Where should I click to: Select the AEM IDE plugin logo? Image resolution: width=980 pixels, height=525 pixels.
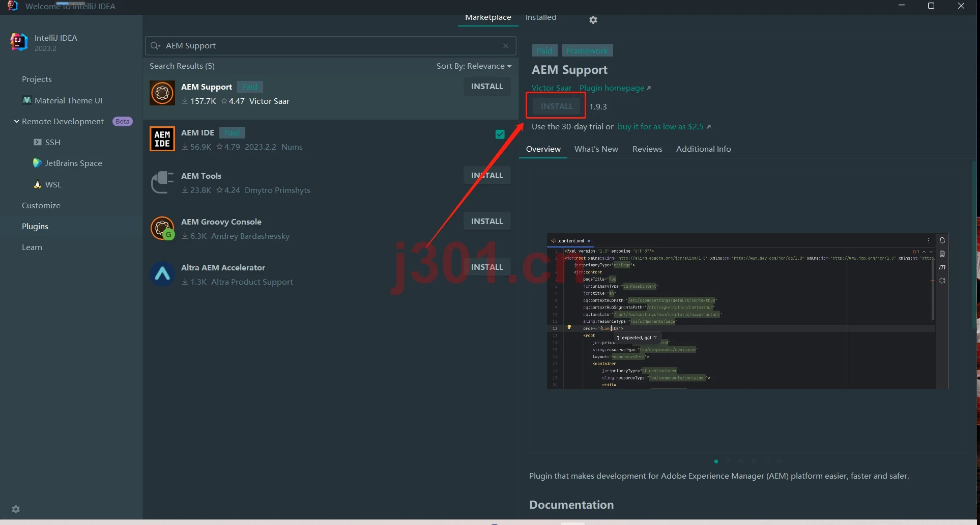tap(162, 139)
